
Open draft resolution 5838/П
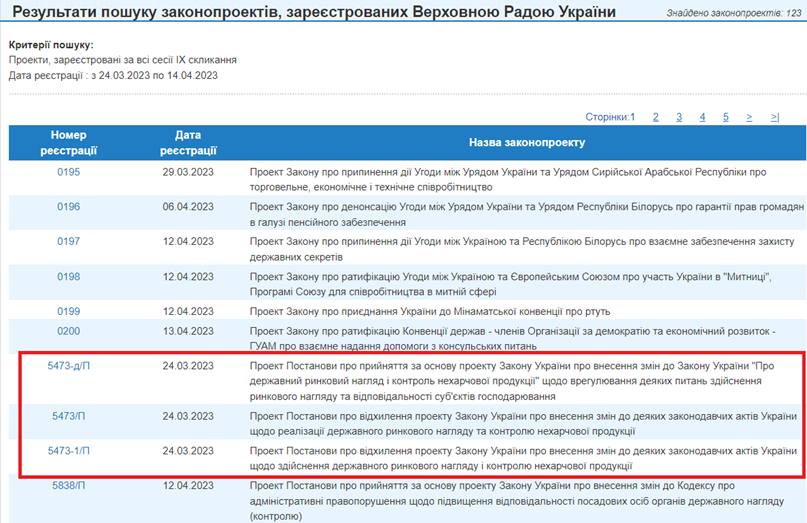coord(69,486)
